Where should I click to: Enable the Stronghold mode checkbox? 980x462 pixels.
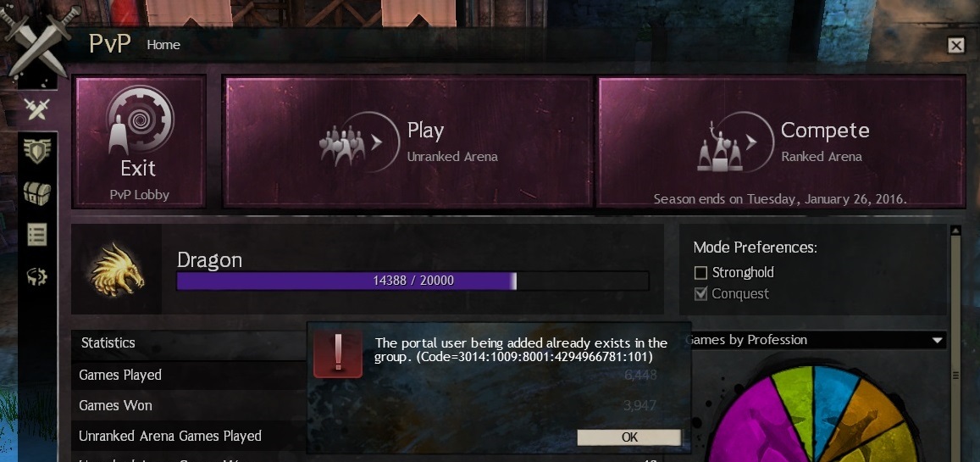(700, 273)
